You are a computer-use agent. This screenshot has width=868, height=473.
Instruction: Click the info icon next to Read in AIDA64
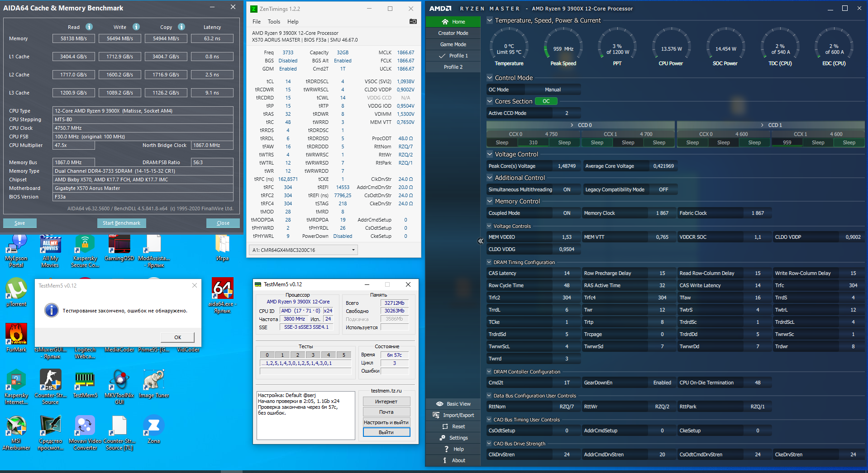point(89,27)
